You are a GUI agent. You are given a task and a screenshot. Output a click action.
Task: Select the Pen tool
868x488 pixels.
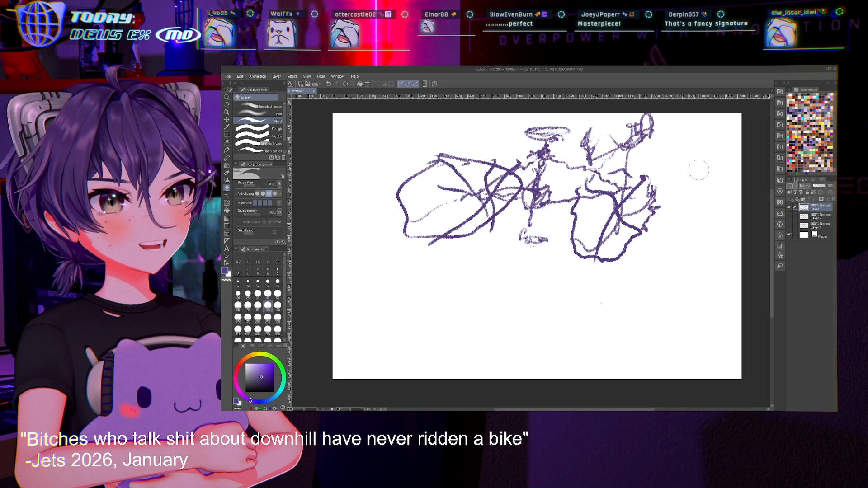coord(226,150)
